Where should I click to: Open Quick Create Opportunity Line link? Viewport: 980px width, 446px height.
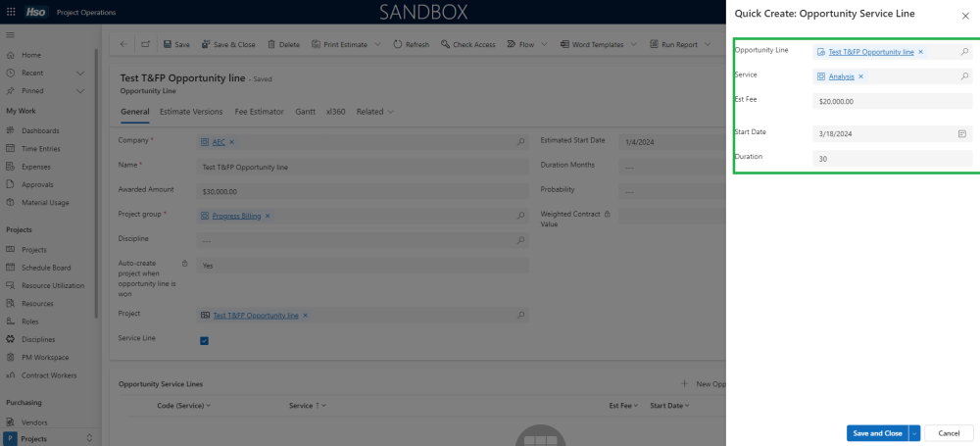tap(870, 52)
